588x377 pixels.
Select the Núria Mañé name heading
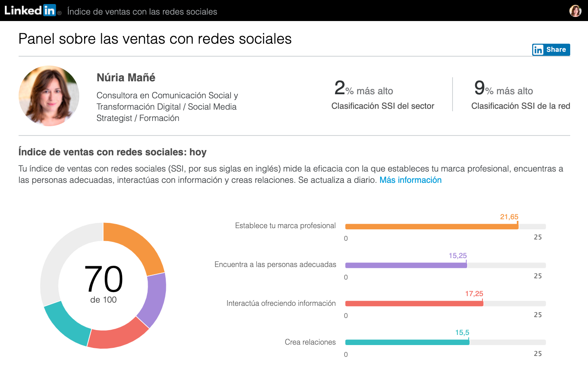[126, 77]
